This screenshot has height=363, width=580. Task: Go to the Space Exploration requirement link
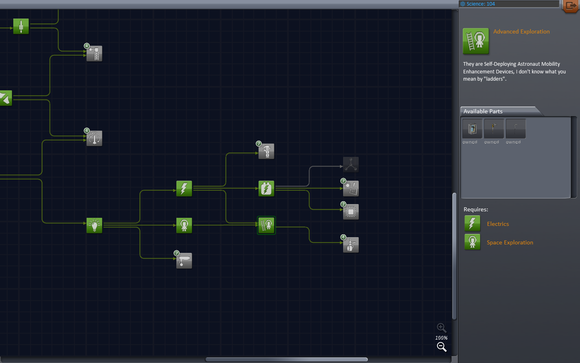pyautogui.click(x=510, y=242)
